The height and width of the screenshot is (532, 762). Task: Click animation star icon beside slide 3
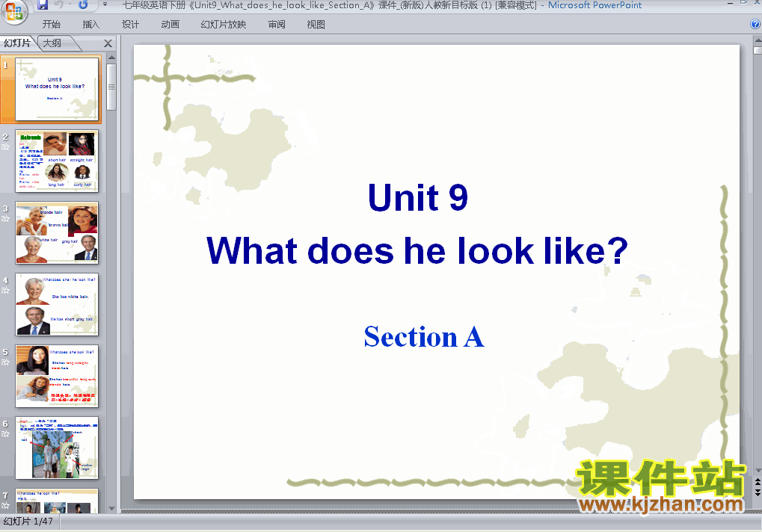pos(5,219)
